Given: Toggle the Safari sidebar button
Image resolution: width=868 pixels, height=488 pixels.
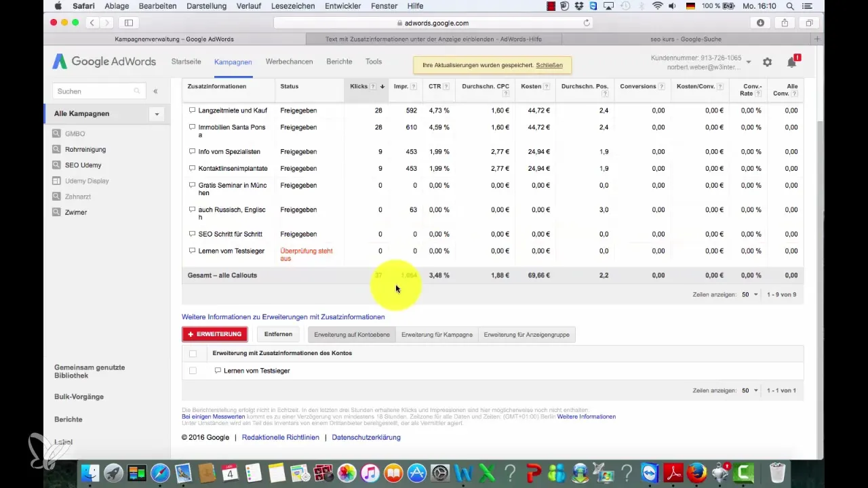Looking at the screenshot, I should [x=129, y=23].
